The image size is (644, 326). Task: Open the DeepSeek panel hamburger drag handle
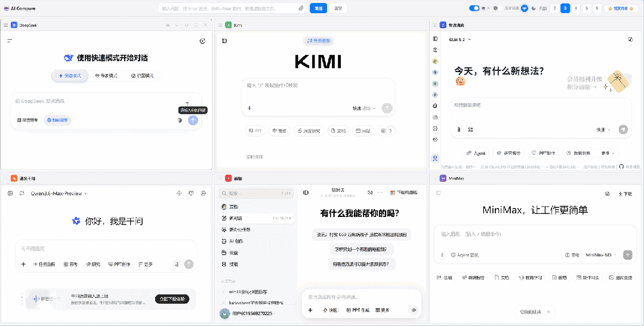click(6, 25)
